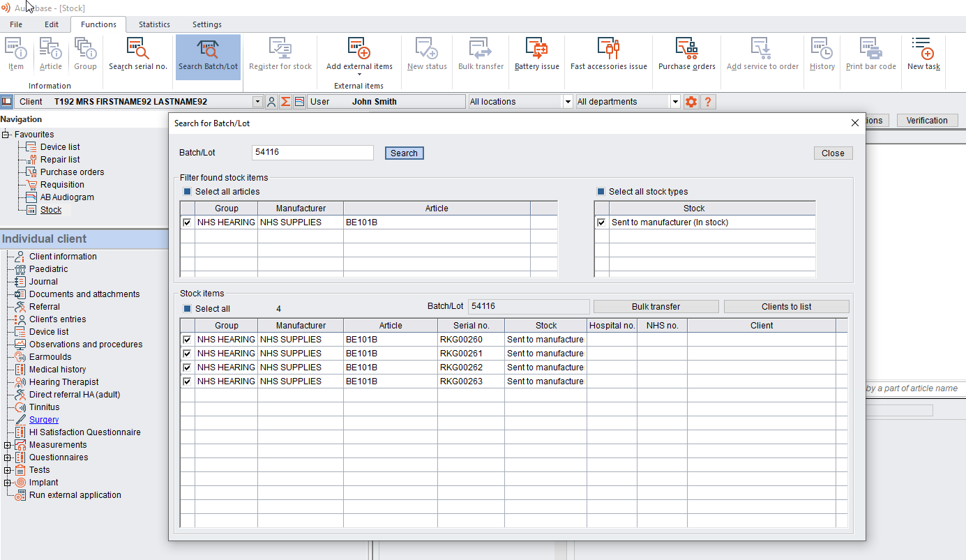
Task: Open Earmoulds under Individual client
Action: 50,357
